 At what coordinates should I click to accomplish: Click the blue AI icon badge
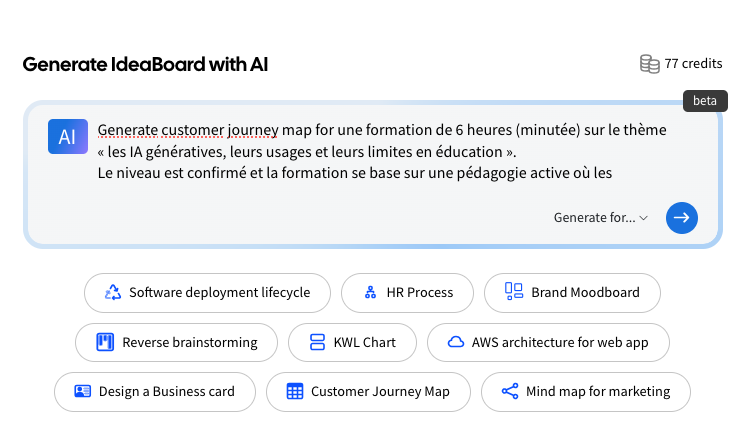(x=68, y=137)
